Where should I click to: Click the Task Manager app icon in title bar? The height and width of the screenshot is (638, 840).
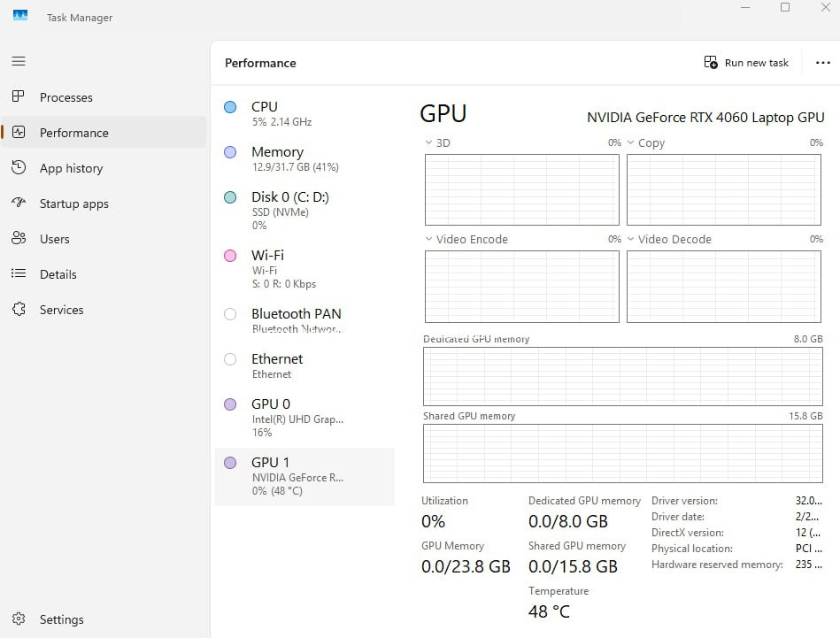(x=20, y=16)
